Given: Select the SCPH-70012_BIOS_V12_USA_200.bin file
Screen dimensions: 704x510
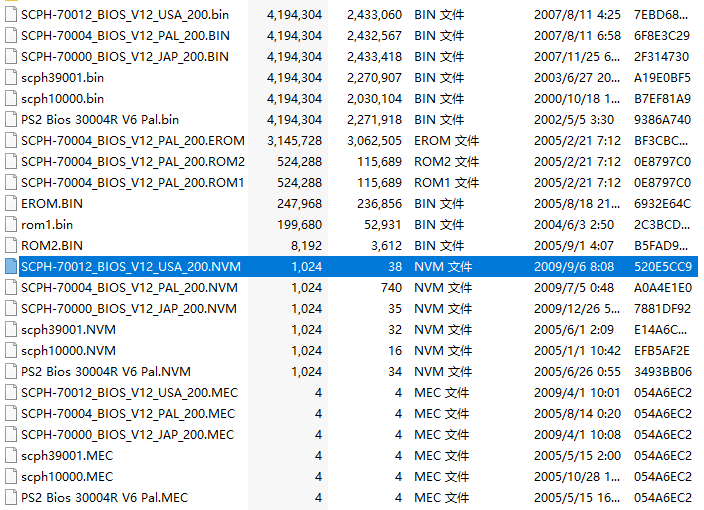Looking at the screenshot, I should [124, 14].
